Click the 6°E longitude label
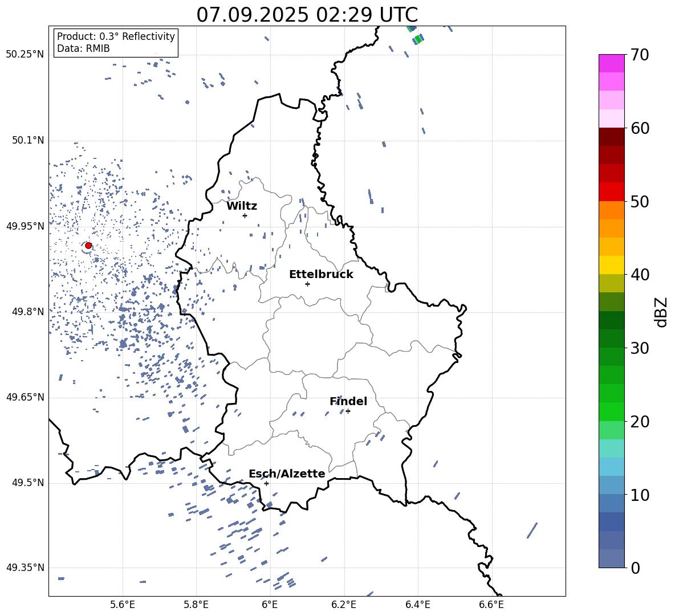The height and width of the screenshot is (616, 675). 270,605
